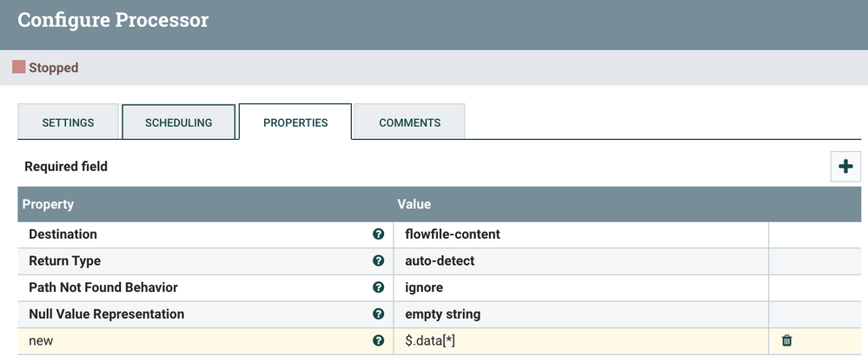Image resolution: width=868 pixels, height=363 pixels.
Task: Open the Settings tab
Action: pyautogui.click(x=68, y=122)
